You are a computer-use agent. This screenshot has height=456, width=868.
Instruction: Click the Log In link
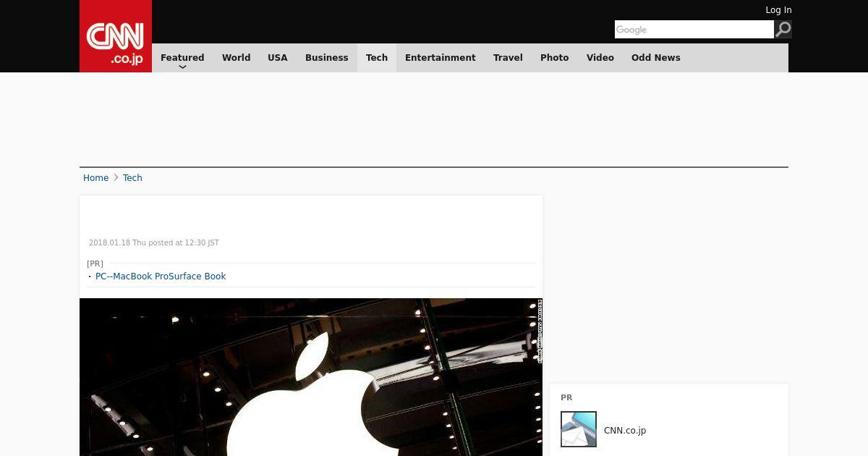click(x=778, y=10)
